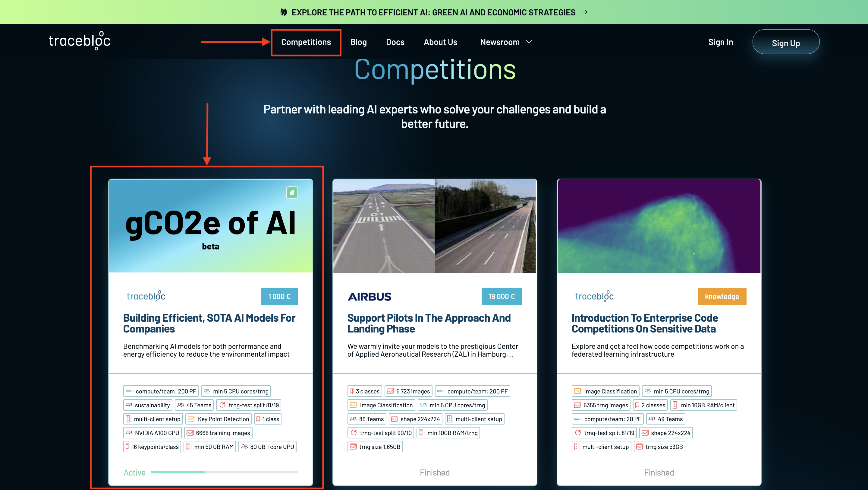The height and width of the screenshot is (490, 868).
Task: Click the tracebloc brand icon on third competition card
Action: [x=594, y=295]
